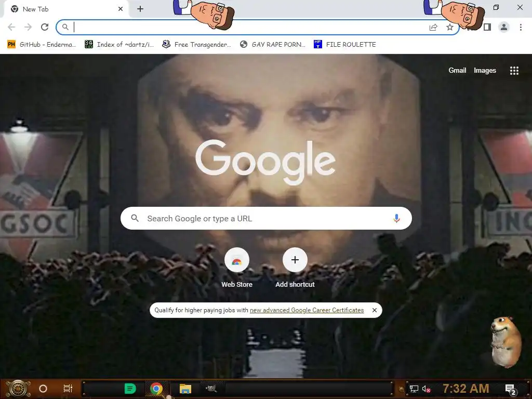Click the magnifier icon in Google search box
The width and height of the screenshot is (532, 399).
tap(135, 218)
